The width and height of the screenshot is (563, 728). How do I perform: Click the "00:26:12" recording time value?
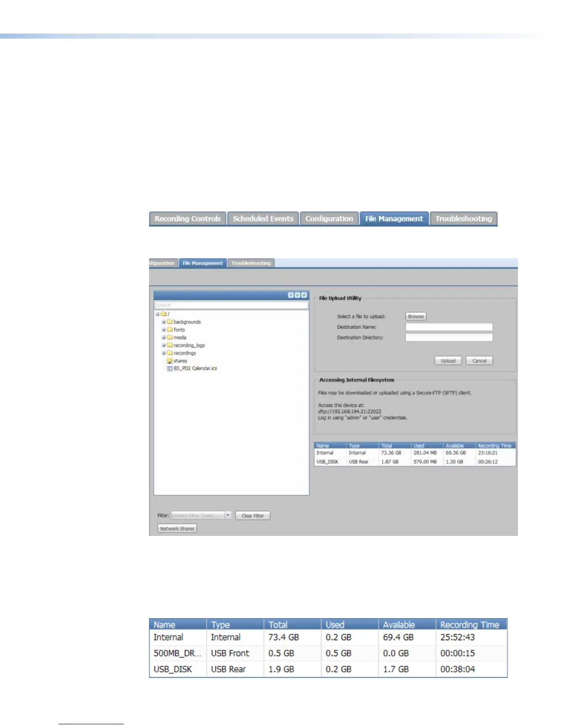tap(488, 462)
